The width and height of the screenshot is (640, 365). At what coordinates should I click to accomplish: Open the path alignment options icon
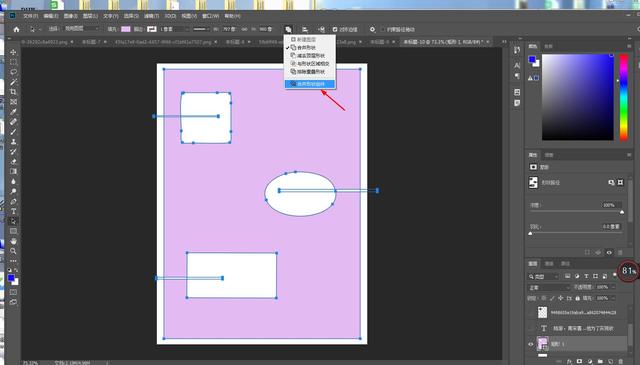tap(305, 29)
